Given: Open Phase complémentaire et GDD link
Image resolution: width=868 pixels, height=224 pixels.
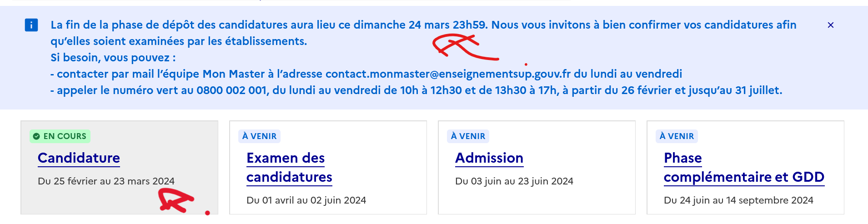Looking at the screenshot, I should click(743, 167).
